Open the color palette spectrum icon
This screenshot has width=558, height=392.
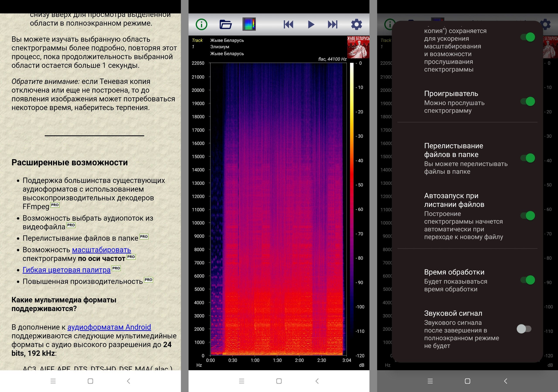(249, 24)
